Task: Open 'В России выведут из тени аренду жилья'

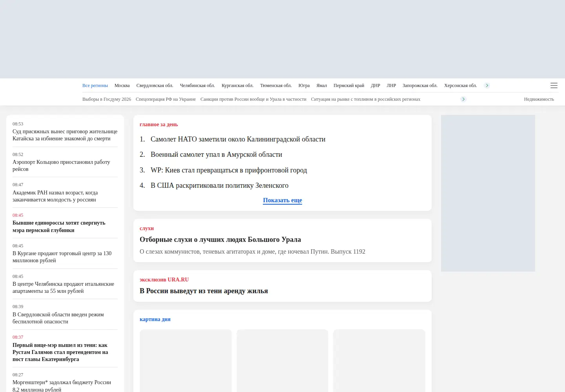Action: [204, 291]
